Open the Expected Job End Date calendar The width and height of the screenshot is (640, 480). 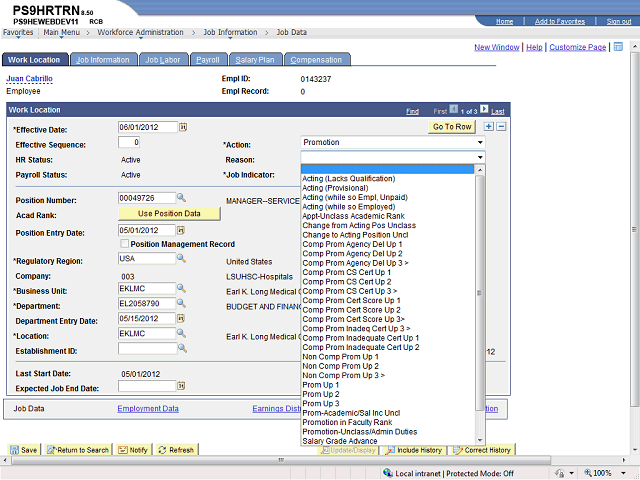pos(181,386)
